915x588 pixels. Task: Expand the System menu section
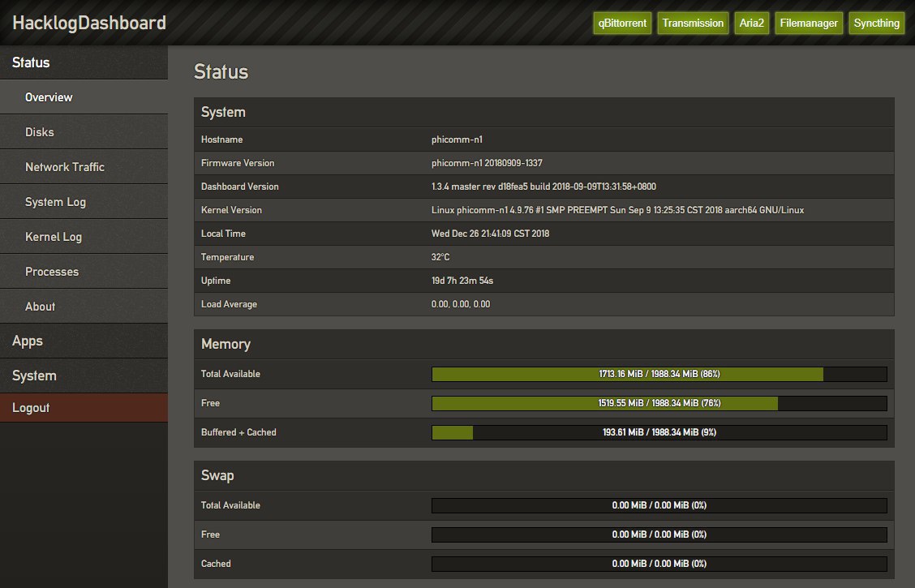(34, 376)
